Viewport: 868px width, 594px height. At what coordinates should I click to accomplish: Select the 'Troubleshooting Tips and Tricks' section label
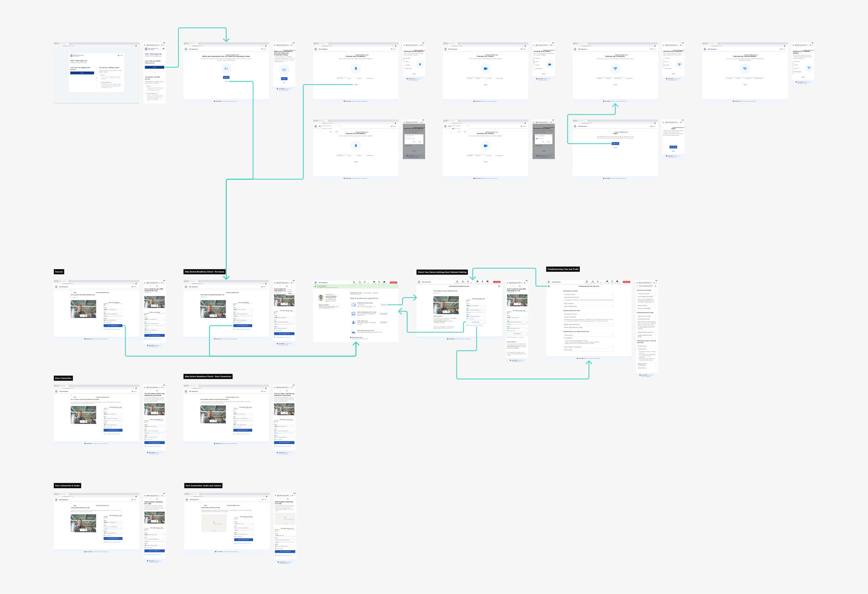click(563, 269)
